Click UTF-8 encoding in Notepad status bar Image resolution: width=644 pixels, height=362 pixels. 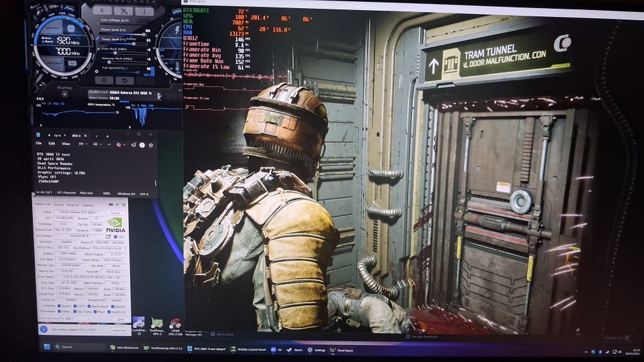click(144, 194)
